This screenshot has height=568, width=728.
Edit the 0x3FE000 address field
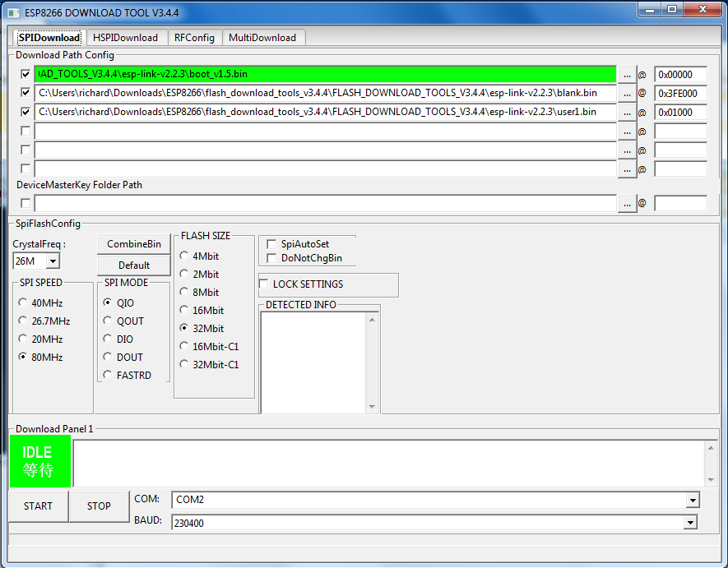point(680,93)
